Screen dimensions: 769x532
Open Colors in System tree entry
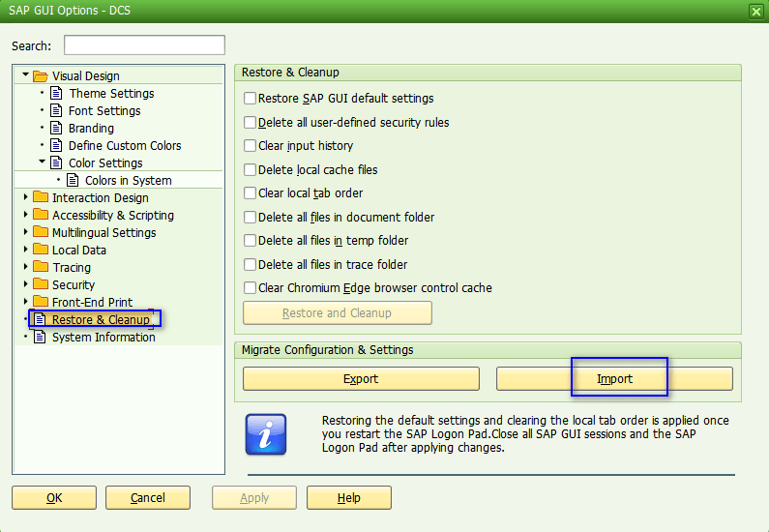pos(128,181)
